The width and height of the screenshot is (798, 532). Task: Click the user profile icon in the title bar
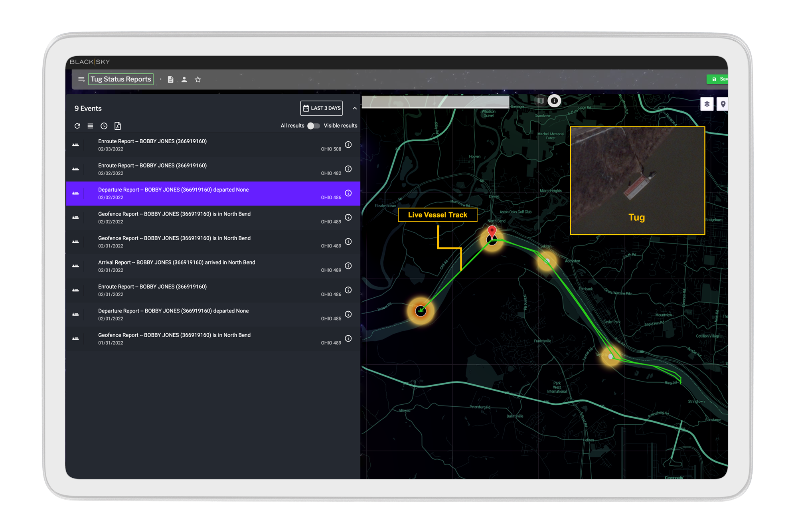point(184,79)
